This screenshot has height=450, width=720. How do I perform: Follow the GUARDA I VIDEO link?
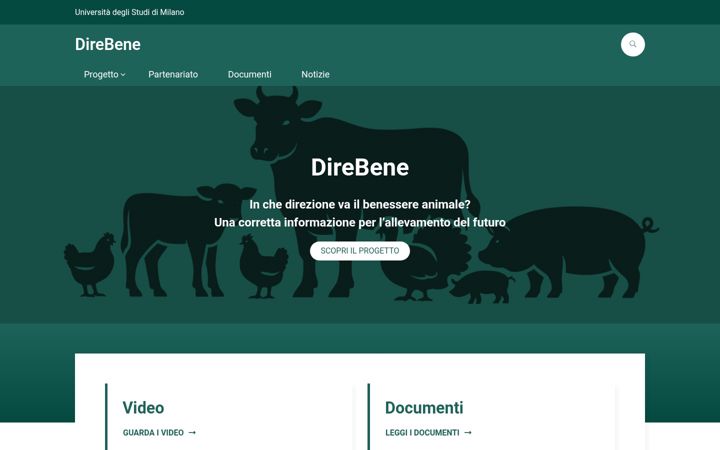pyautogui.click(x=159, y=433)
